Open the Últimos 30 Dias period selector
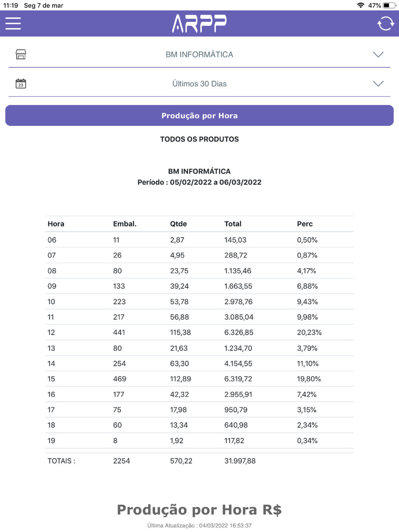 (x=199, y=84)
